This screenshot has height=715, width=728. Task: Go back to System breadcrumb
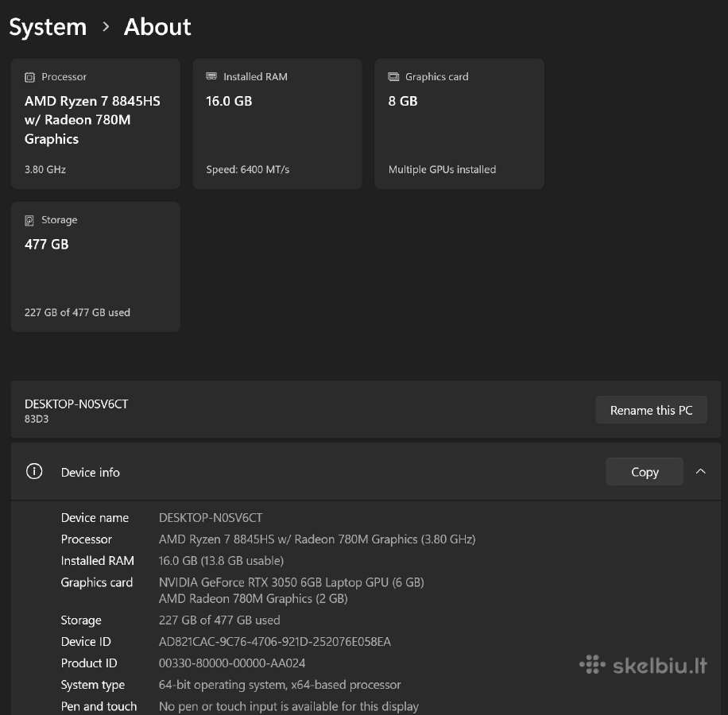48,27
